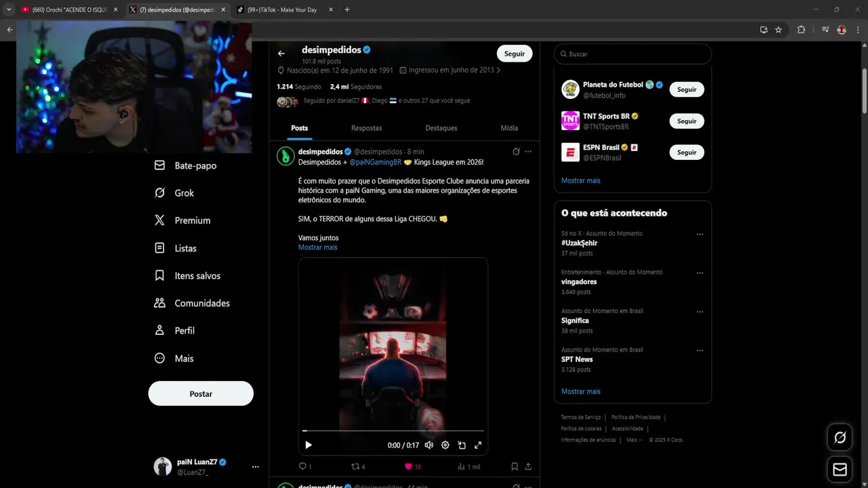Mute the video with the speaker icon
The height and width of the screenshot is (488, 868).
[429, 445]
